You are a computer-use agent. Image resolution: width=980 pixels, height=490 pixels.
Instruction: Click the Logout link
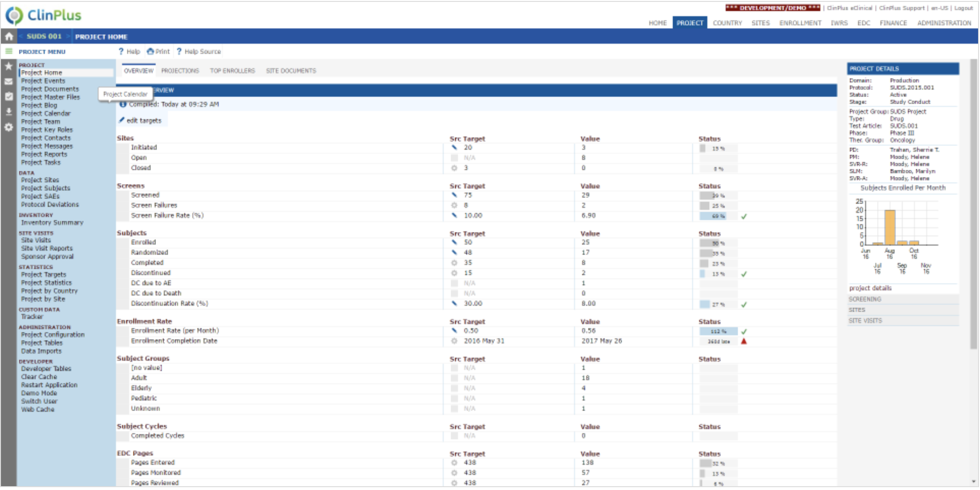pos(964,8)
